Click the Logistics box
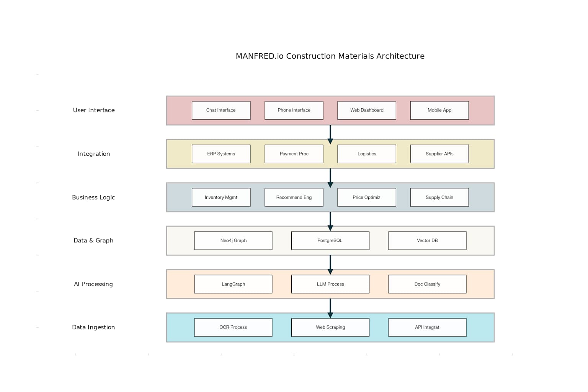Screen dimensions: 588x392 point(366,154)
